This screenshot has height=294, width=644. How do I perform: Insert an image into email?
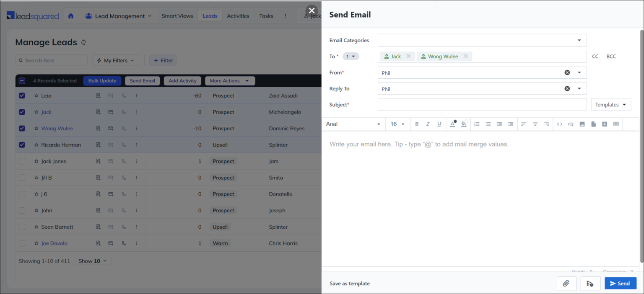582,124
